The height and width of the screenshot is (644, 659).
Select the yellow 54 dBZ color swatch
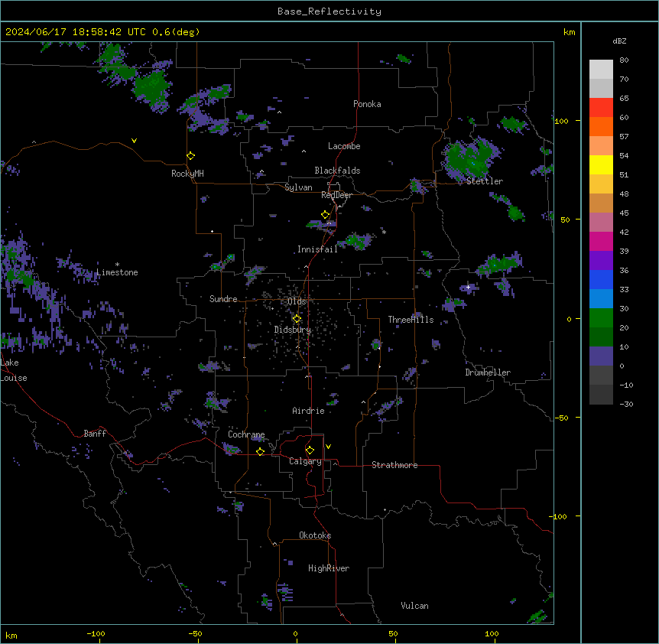[601, 164]
